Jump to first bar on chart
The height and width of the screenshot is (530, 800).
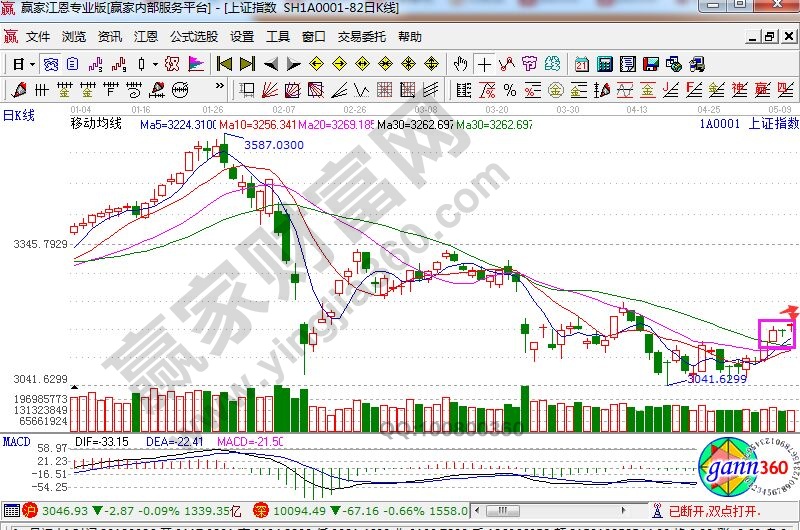pos(224,64)
